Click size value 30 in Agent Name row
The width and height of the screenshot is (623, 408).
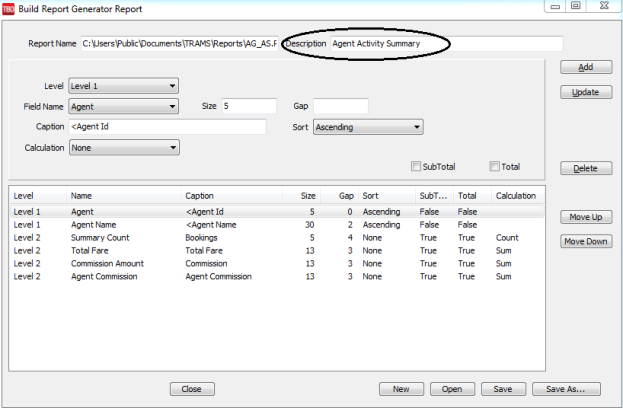(x=310, y=225)
